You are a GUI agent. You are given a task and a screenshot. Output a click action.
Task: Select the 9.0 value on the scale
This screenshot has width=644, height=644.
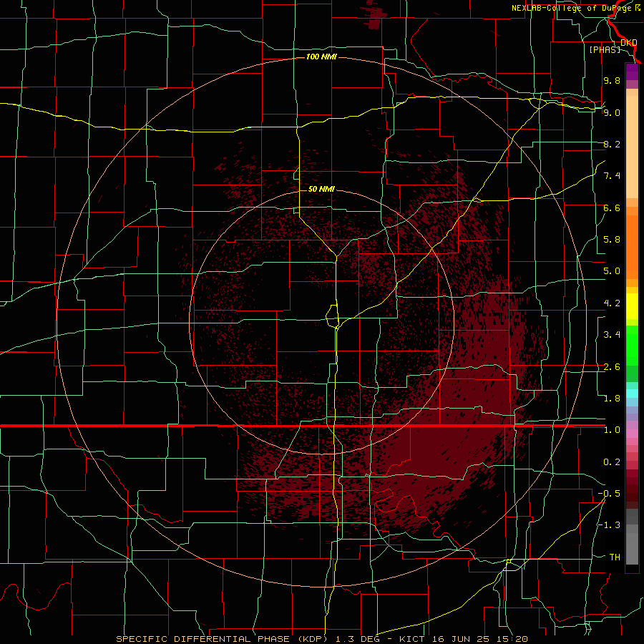click(x=612, y=112)
